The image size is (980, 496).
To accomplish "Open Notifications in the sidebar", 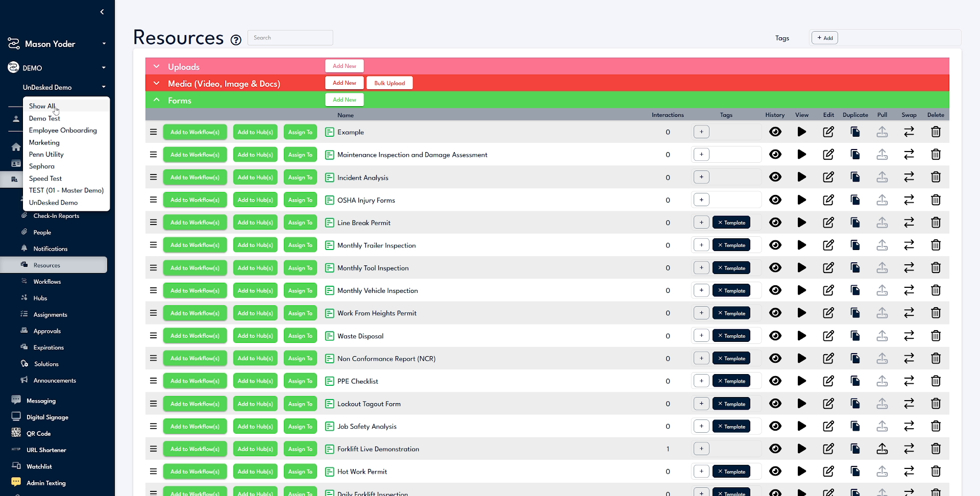I will (x=50, y=249).
